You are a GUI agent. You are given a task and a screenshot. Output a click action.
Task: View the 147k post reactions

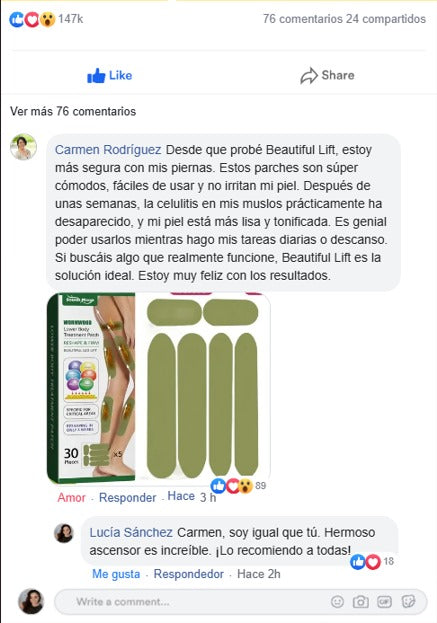(46, 19)
